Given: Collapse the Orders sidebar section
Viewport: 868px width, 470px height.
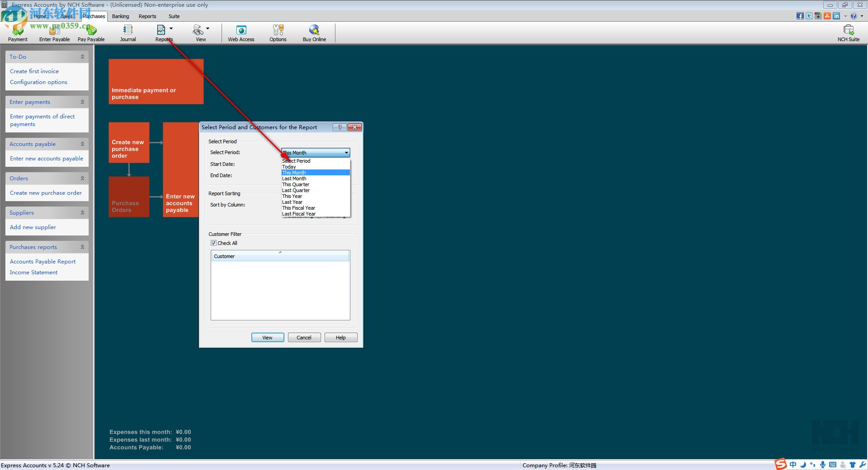Looking at the screenshot, I should (x=82, y=179).
